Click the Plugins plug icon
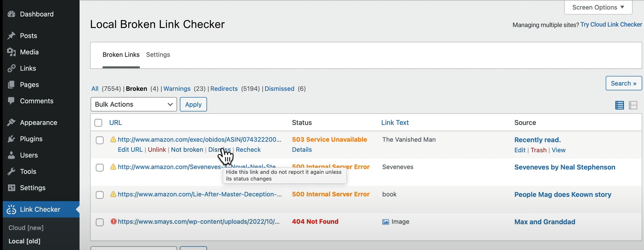644x250 pixels. [11, 139]
